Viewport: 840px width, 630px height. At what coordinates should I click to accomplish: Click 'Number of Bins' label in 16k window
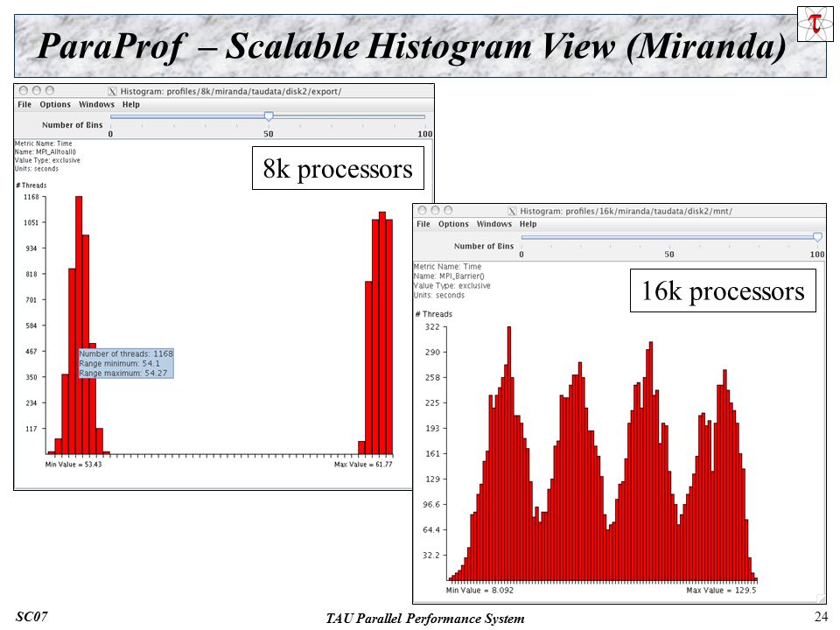coord(484,246)
